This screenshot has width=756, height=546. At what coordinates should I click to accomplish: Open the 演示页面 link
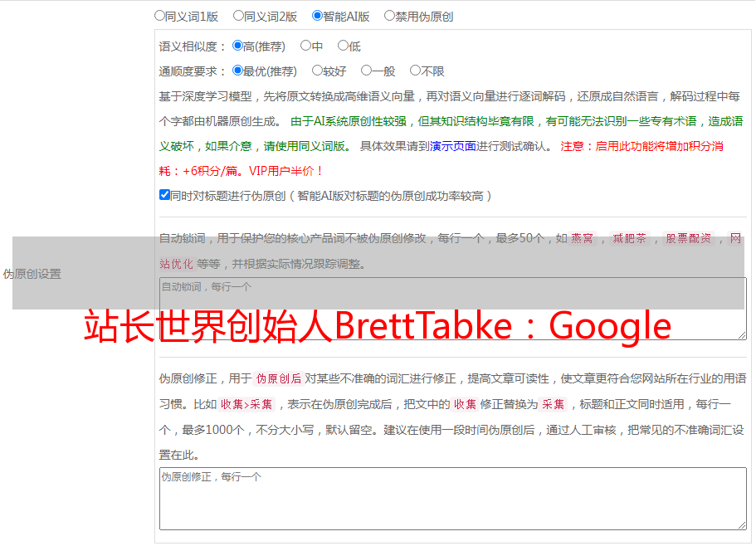pyautogui.click(x=453, y=146)
